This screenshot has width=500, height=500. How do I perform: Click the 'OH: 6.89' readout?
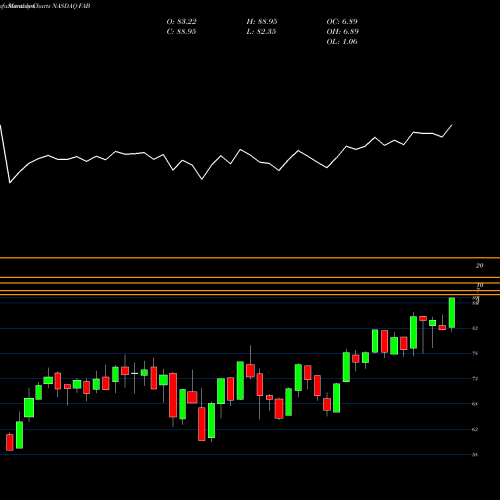pos(342,32)
